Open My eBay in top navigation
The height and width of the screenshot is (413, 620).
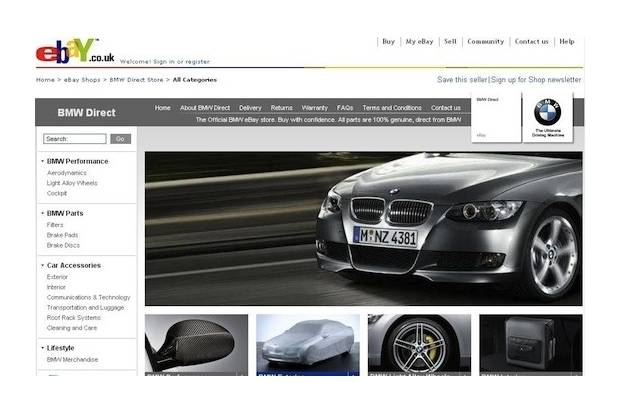click(419, 42)
